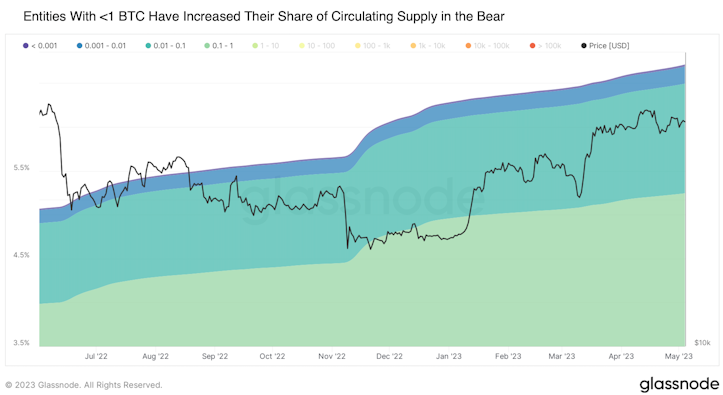723x395 pixels.
Task: Toggle the '< 0.001' legend series
Action: 40,46
